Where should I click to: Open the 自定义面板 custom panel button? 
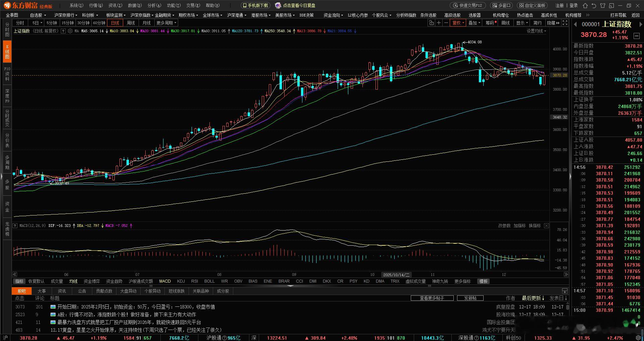click(x=533, y=5)
